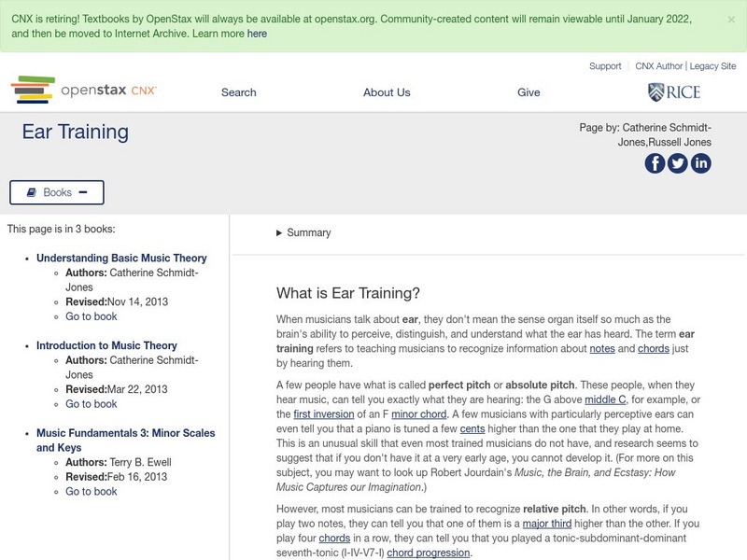Click 'Revised:Mar 22, 2013' text
The width and height of the screenshot is (747, 560).
click(116, 389)
